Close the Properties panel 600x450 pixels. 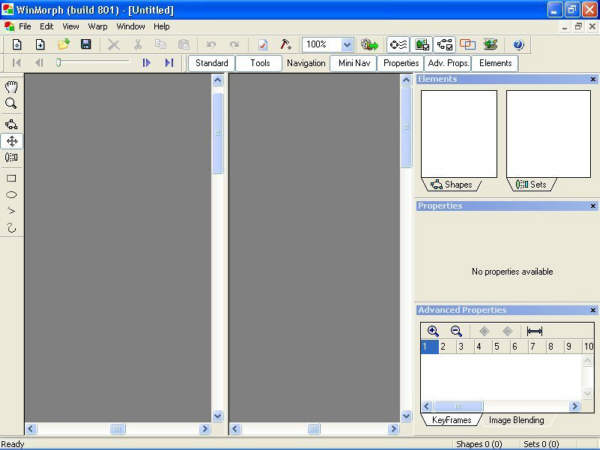(593, 206)
